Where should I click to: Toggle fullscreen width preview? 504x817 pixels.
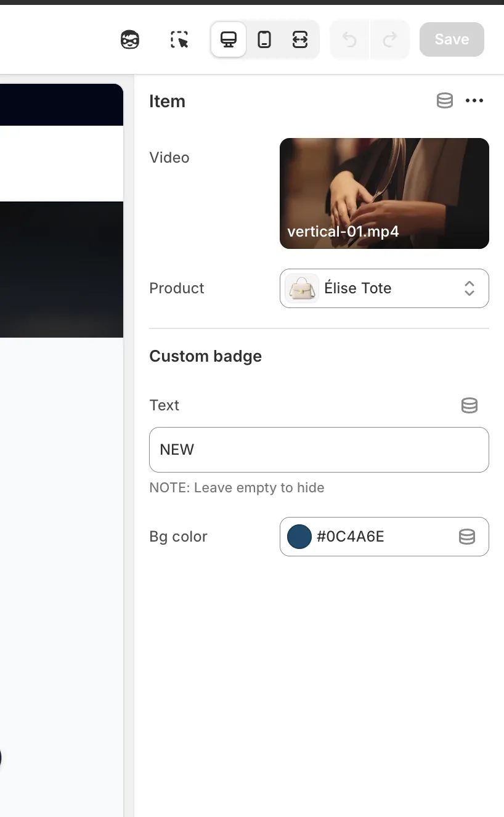300,40
